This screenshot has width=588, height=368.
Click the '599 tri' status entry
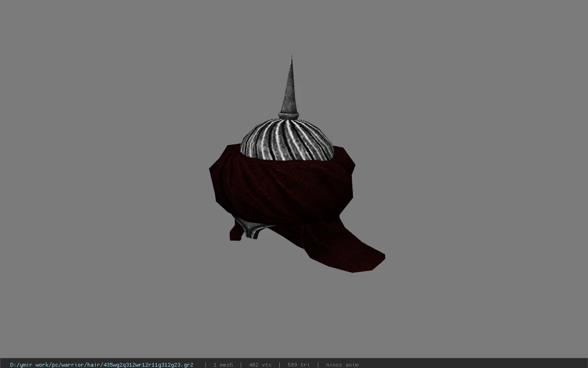click(x=299, y=365)
